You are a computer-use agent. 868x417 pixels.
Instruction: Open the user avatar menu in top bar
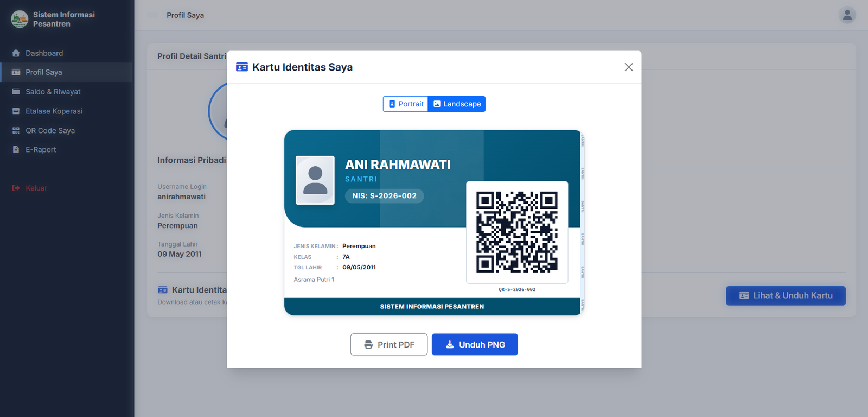[847, 15]
